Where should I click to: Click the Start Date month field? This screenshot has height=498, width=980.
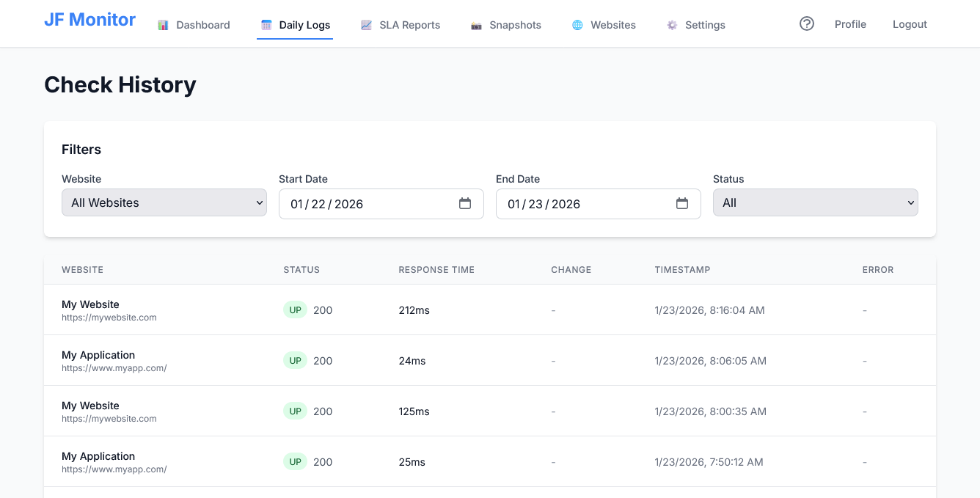(296, 204)
